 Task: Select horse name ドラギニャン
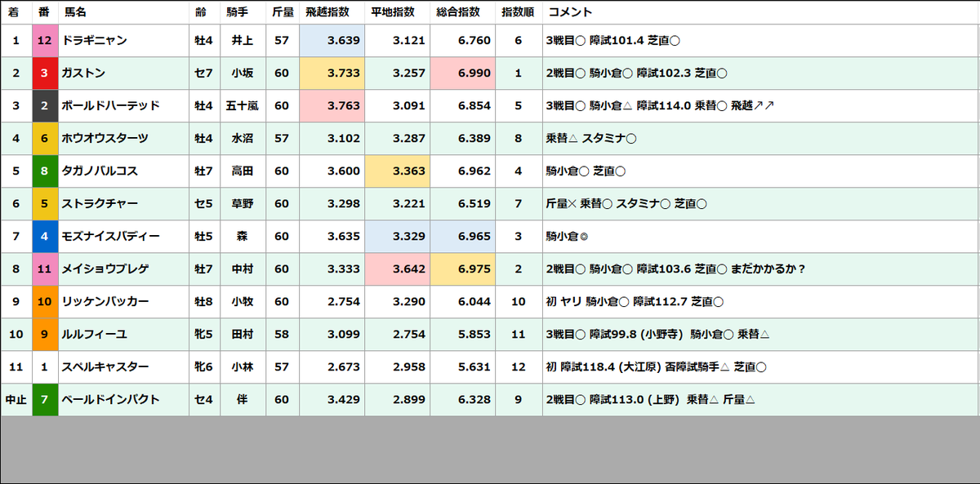(x=95, y=41)
